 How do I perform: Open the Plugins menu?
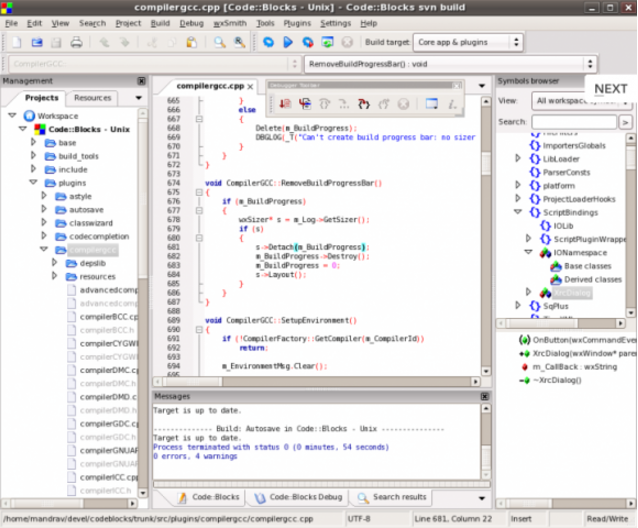[297, 22]
